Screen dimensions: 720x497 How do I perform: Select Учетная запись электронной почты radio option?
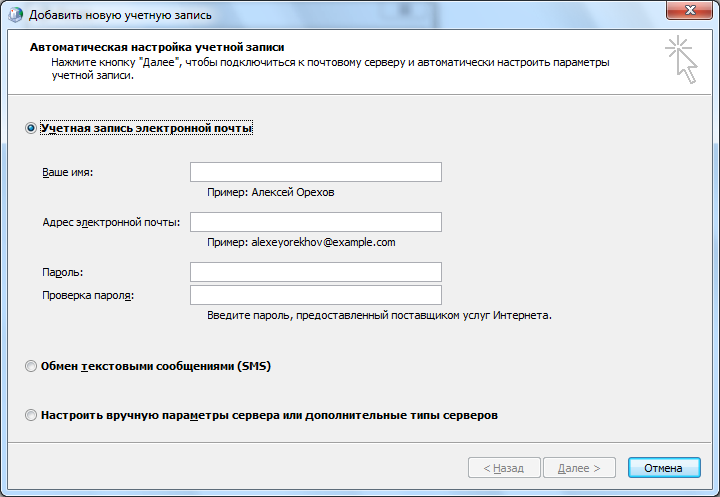click(31, 128)
